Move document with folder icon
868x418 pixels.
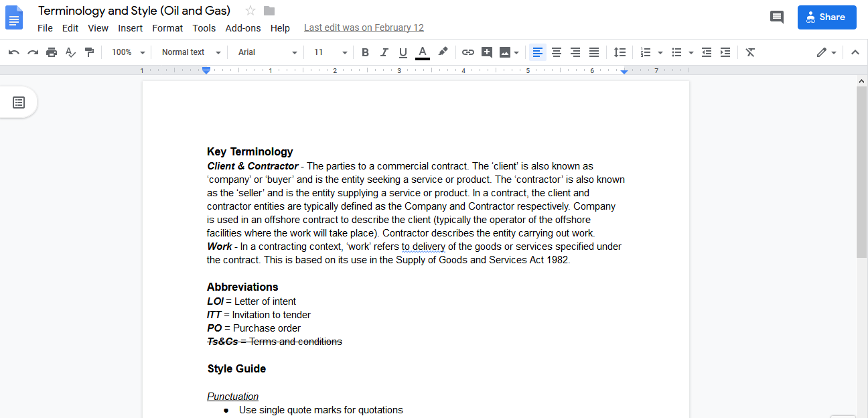click(x=269, y=11)
